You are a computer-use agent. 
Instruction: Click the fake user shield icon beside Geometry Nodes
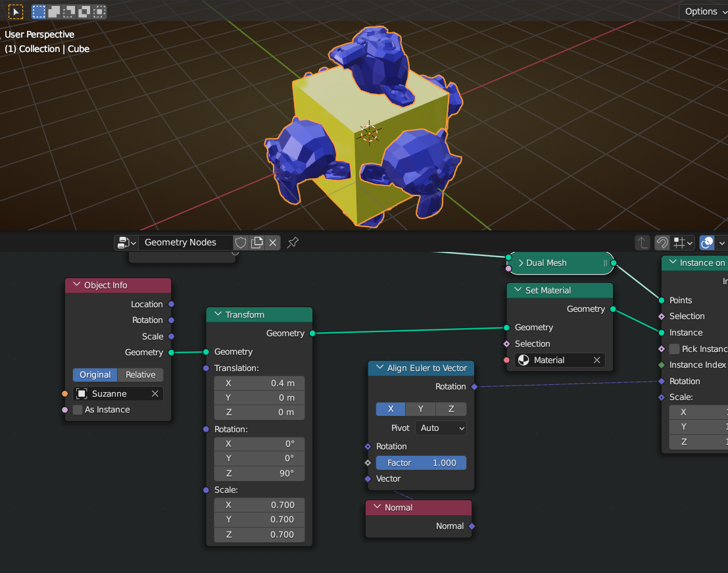(241, 242)
